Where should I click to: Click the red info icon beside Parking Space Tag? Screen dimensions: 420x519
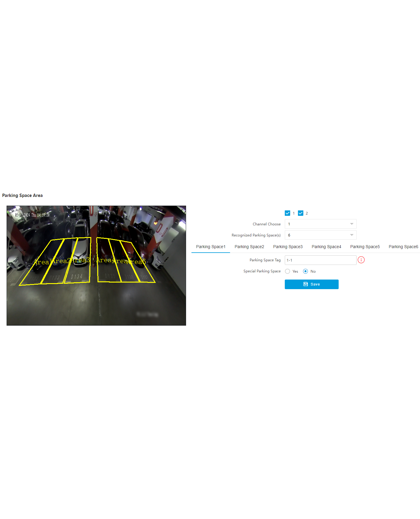pyautogui.click(x=361, y=260)
